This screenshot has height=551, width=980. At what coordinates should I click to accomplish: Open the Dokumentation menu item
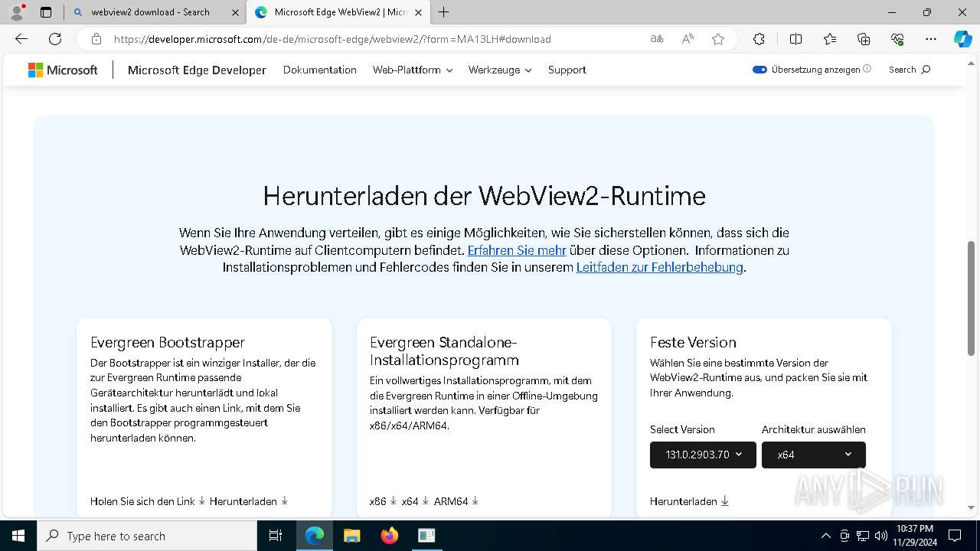pos(320,70)
